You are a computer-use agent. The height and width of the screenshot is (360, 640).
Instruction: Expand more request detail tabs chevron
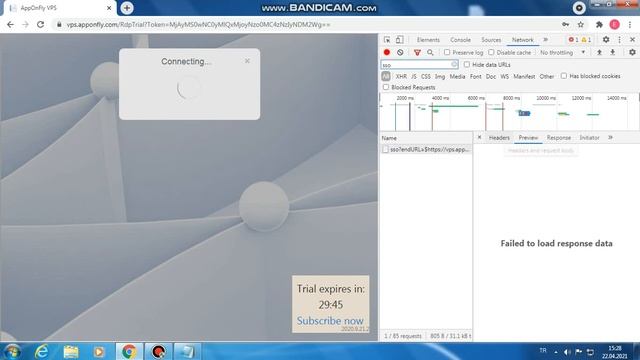coord(610,138)
